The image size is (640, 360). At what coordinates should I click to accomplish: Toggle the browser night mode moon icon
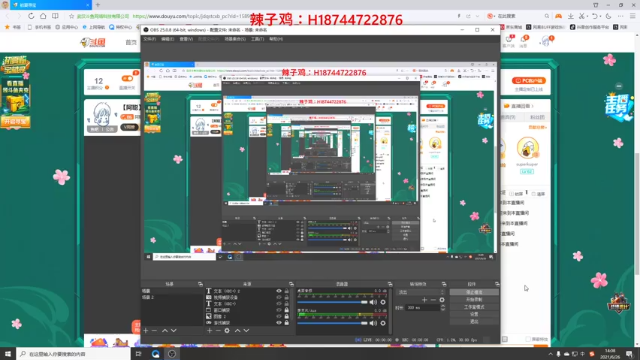(609, 16)
